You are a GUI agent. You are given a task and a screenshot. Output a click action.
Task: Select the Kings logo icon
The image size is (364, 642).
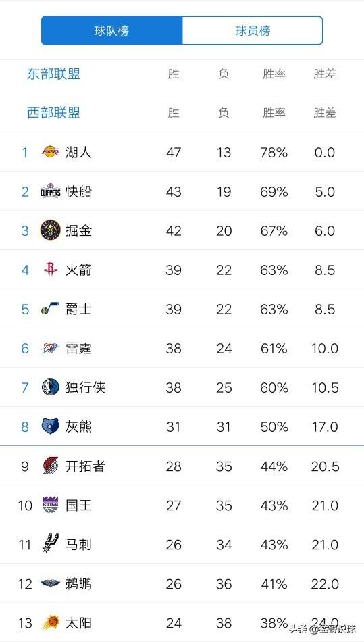(51, 505)
